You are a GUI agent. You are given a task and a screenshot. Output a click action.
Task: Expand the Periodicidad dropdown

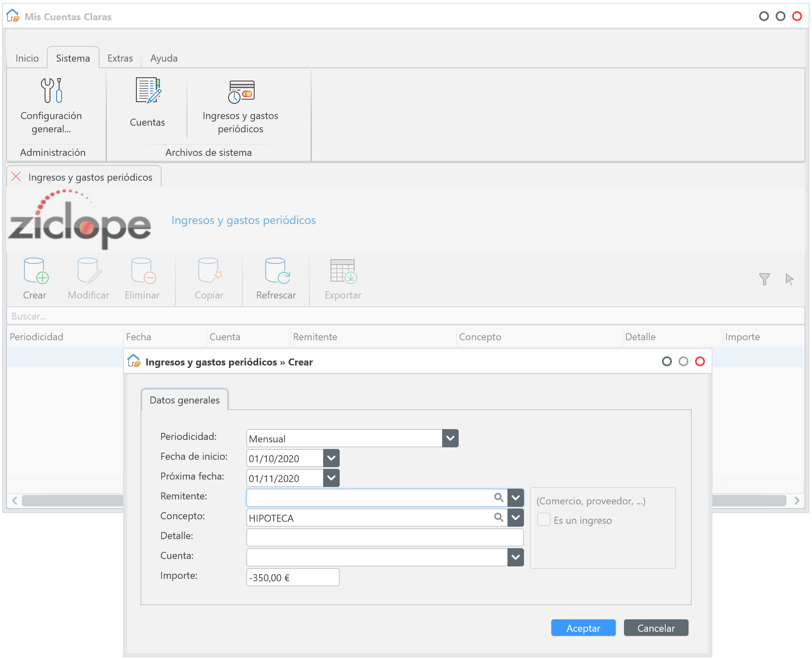(x=450, y=438)
